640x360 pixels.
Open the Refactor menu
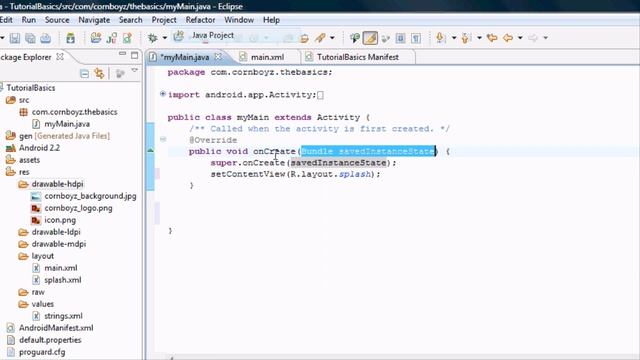tap(200, 20)
